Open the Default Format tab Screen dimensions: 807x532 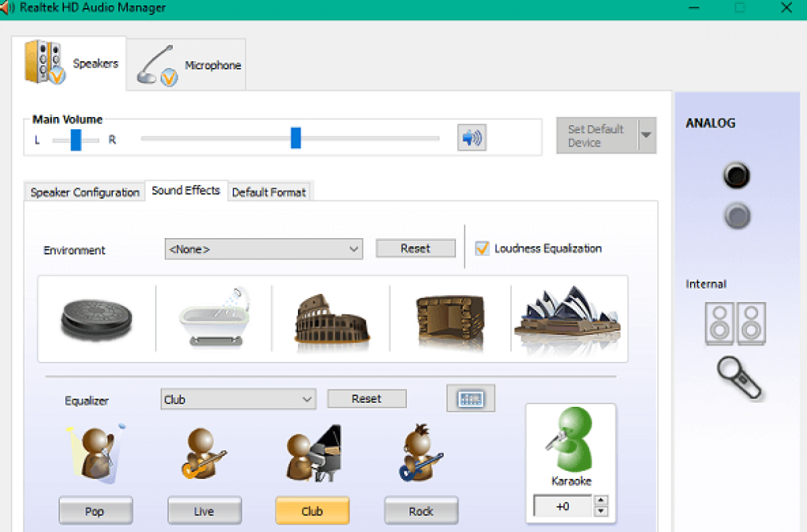point(269,192)
